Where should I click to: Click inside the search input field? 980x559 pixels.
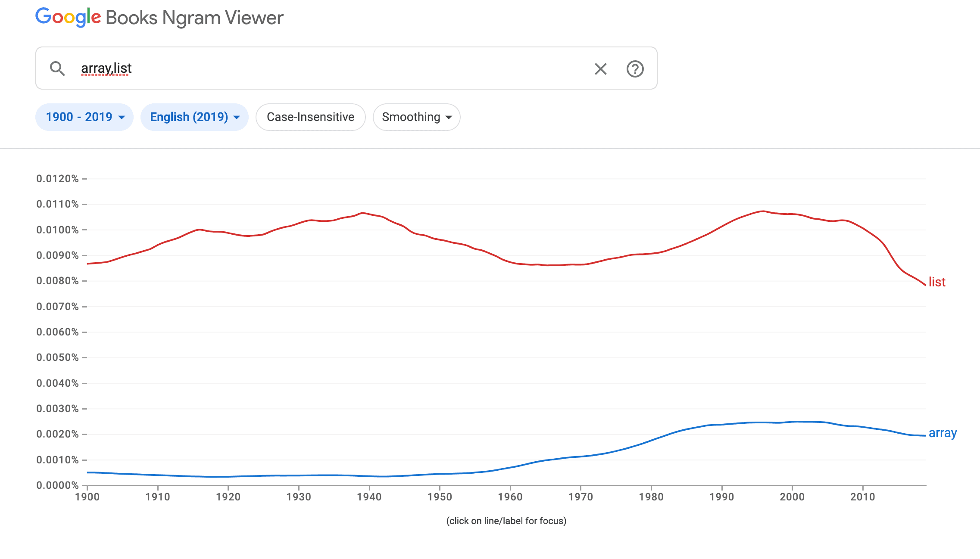[x=259, y=68]
